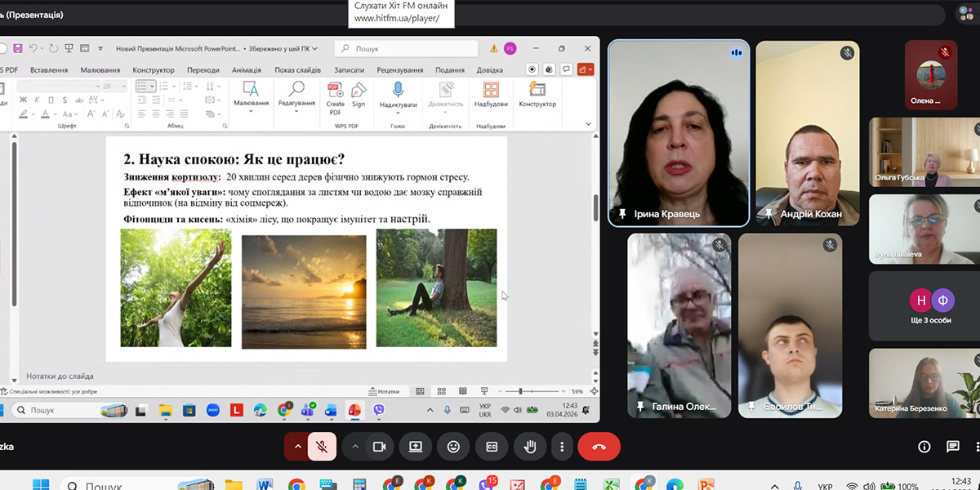The width and height of the screenshot is (980, 490).
Task: Expand audio settings arrow beside microphone
Action: click(x=296, y=447)
